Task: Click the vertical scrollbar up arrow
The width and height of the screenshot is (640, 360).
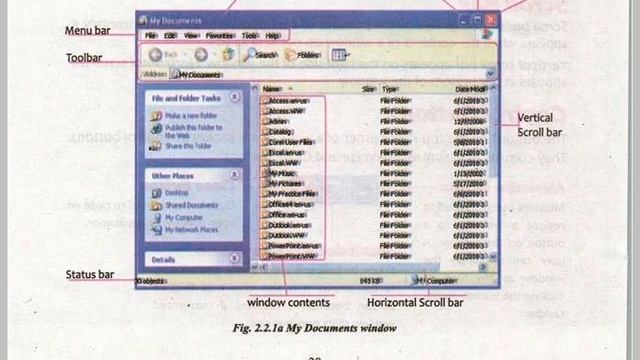Action: 493,88
